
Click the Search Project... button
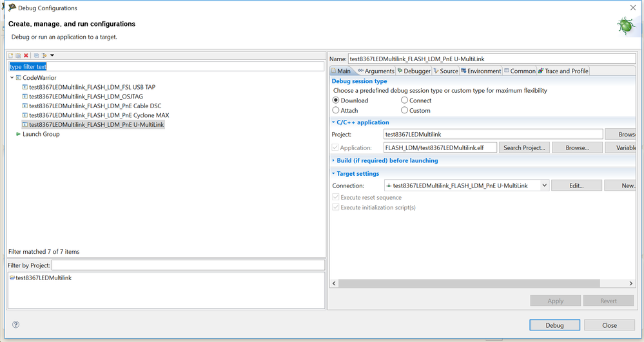[x=524, y=147]
